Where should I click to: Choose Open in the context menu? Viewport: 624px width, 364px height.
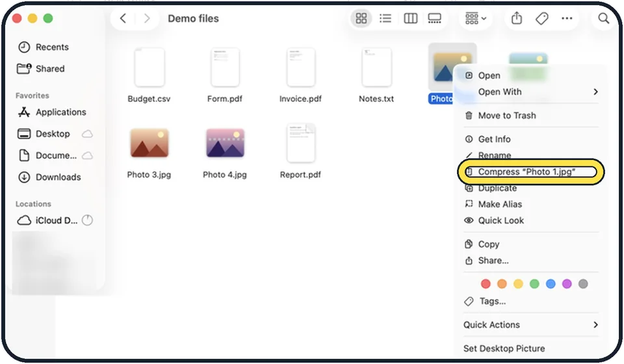pyautogui.click(x=531, y=75)
